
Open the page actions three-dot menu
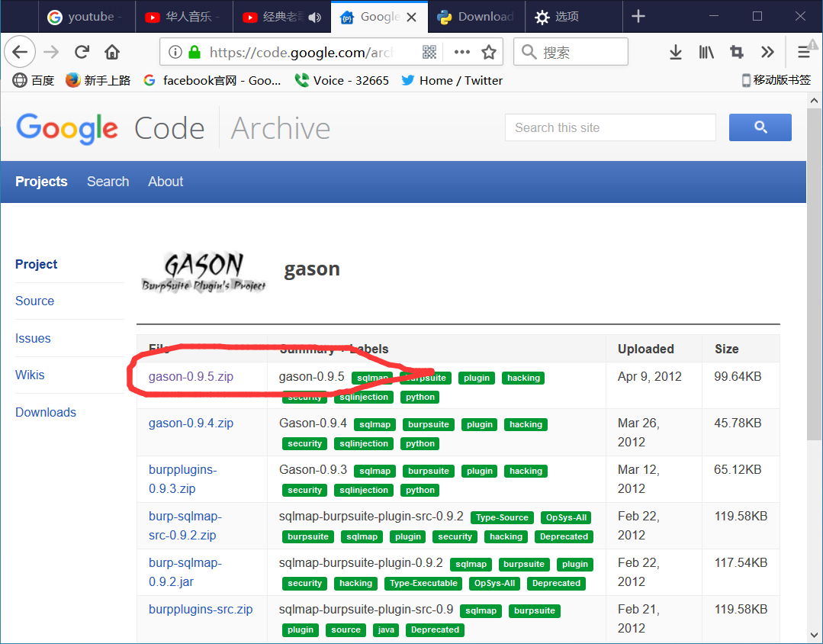462,52
